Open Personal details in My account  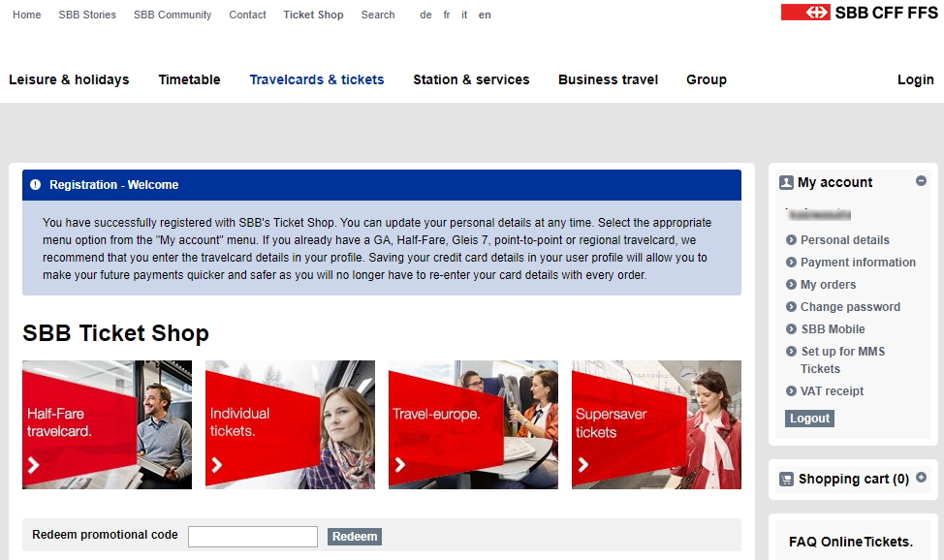(845, 239)
